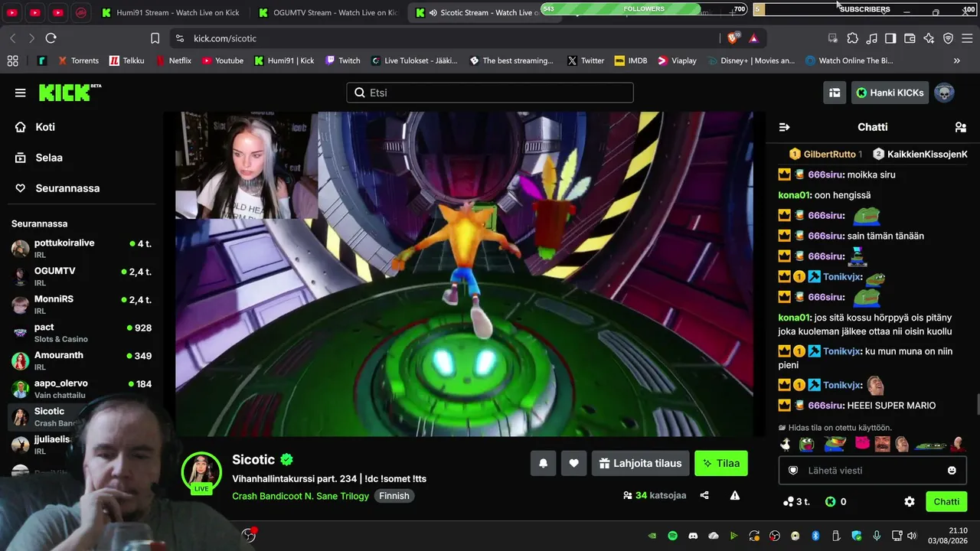Toggle the browser sidebar panel icon
The height and width of the screenshot is (551, 980).
click(890, 38)
